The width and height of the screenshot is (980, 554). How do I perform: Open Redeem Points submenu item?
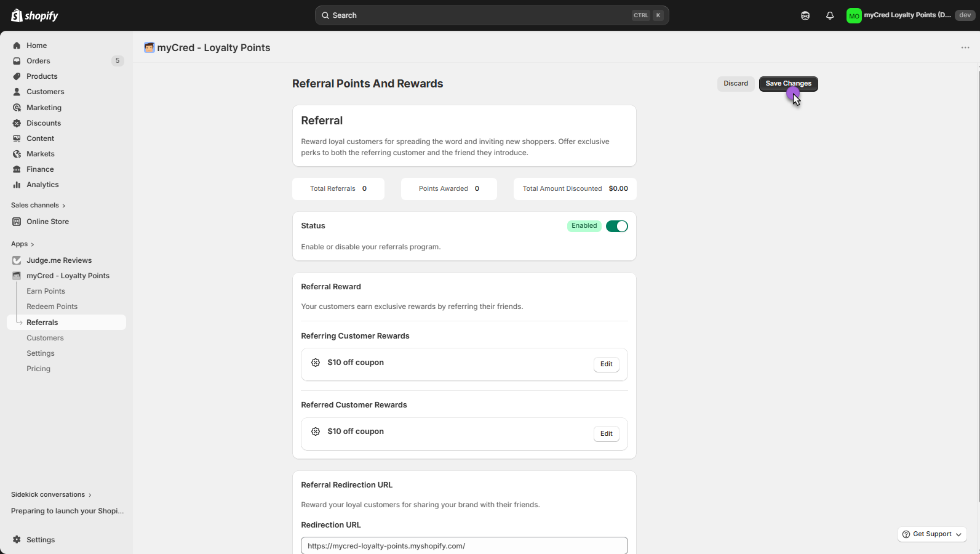[x=52, y=307]
